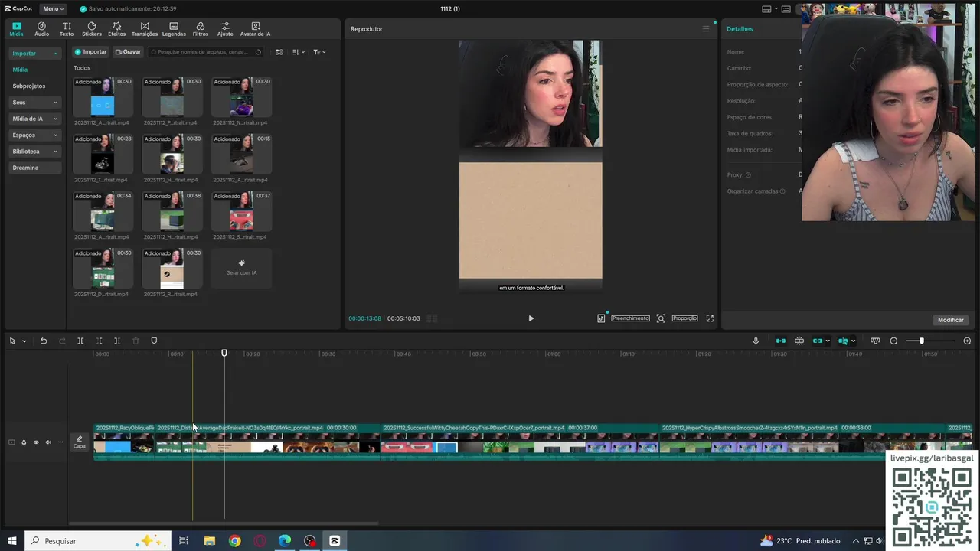Switch media grid view layout
980x551 pixels.
click(279, 52)
